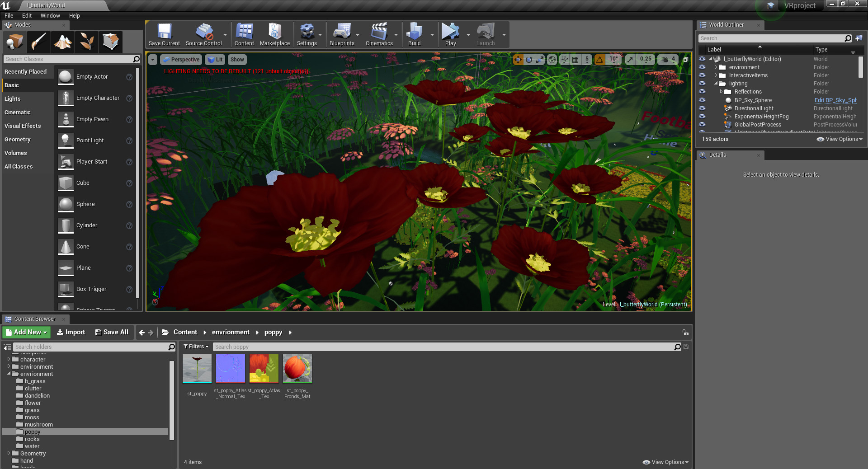
Task: Toggle the rotation snap angle icon
Action: click(x=599, y=59)
